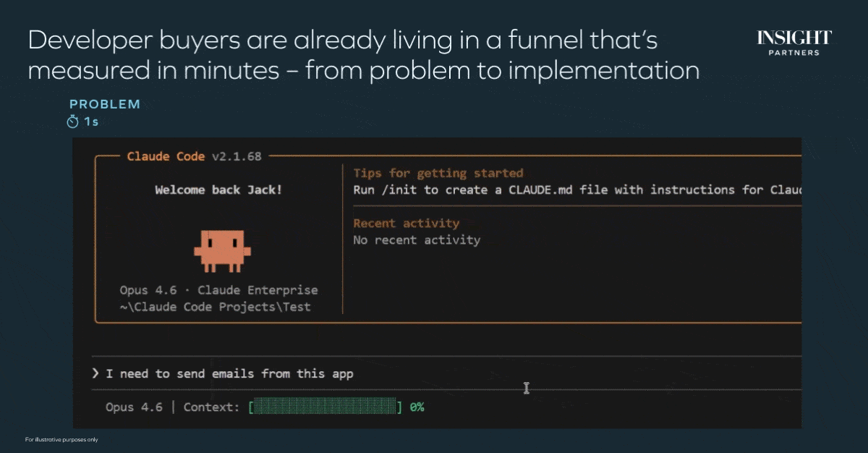Viewport: 868px width, 453px height.
Task: Click the No recent activity entry
Action: [x=416, y=240]
